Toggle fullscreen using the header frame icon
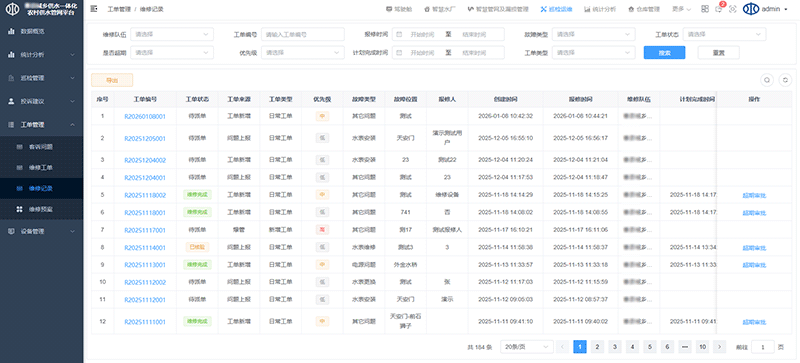 (733, 9)
